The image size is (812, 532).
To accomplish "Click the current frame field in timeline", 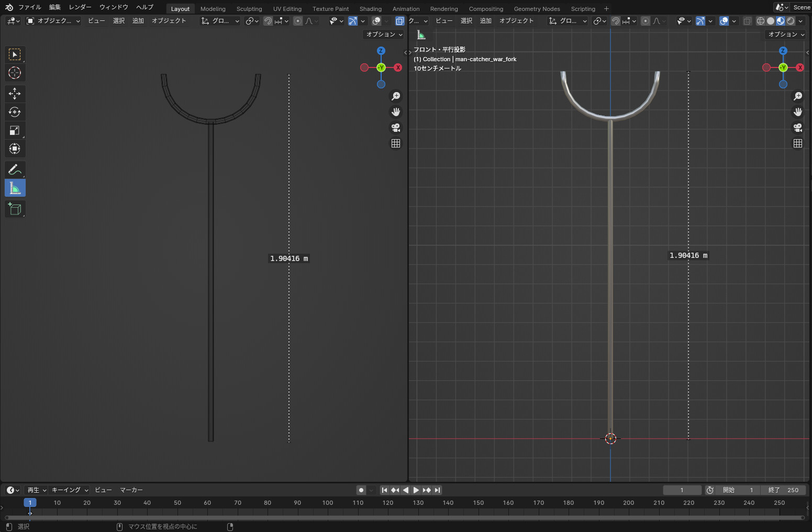I will pos(682,490).
